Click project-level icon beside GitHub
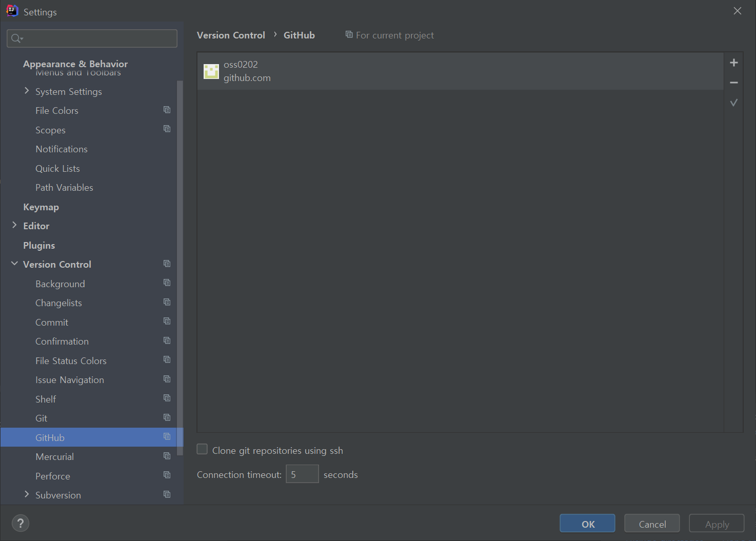 (167, 436)
